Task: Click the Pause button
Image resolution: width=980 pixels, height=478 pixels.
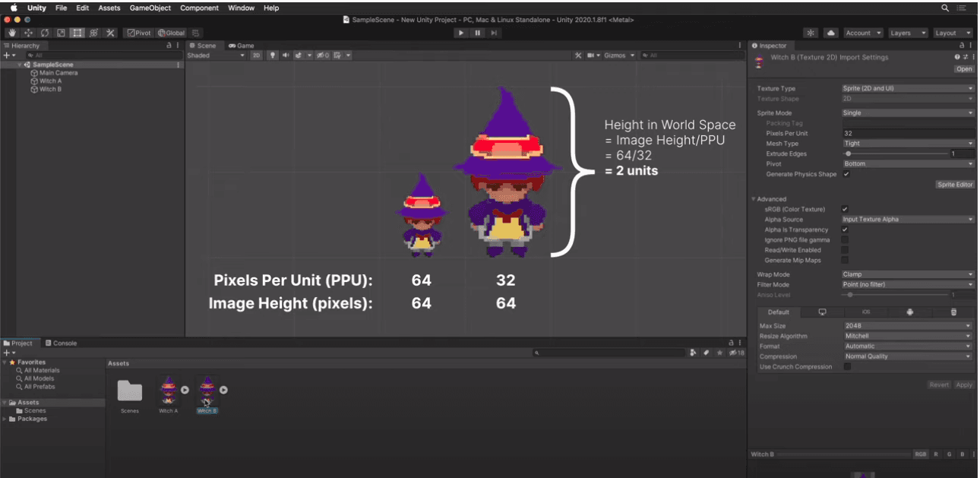Action: [478, 33]
